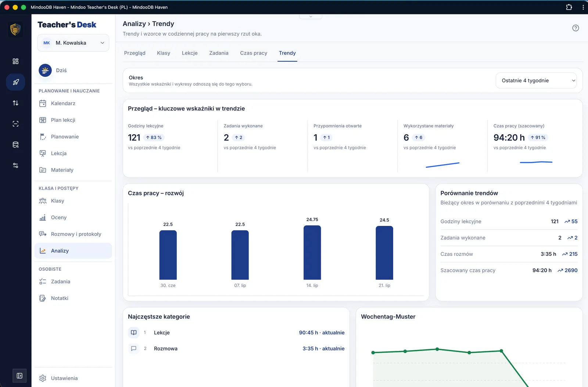The image size is (588, 387).
Task: Click the up-down sync arrows icon
Action: point(15,103)
